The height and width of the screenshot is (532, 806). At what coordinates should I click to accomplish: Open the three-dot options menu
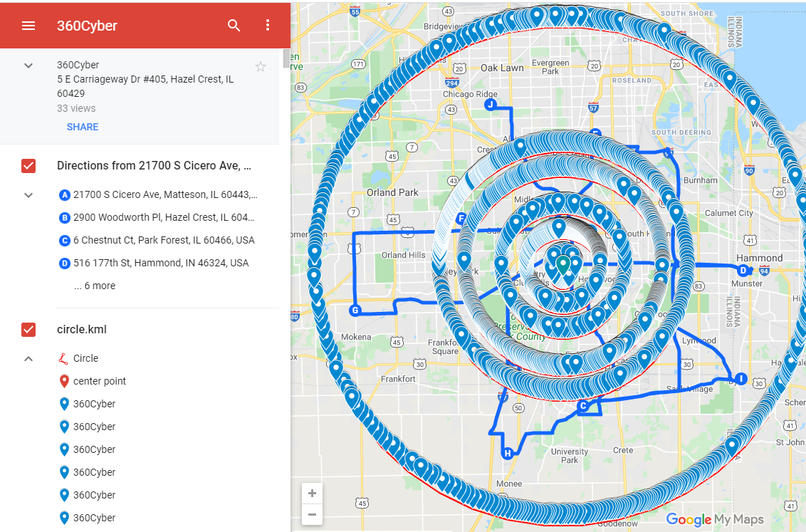[267, 26]
